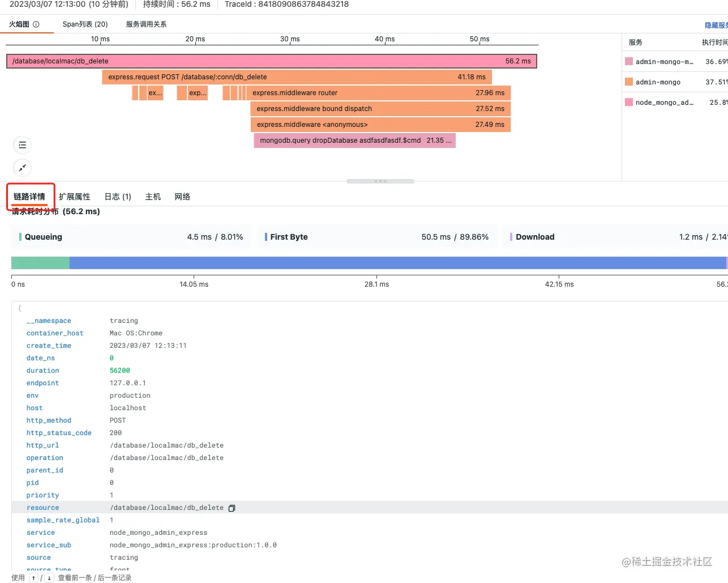Select express.middleware <anonymous> span
This screenshot has width=728, height=583.
click(380, 125)
